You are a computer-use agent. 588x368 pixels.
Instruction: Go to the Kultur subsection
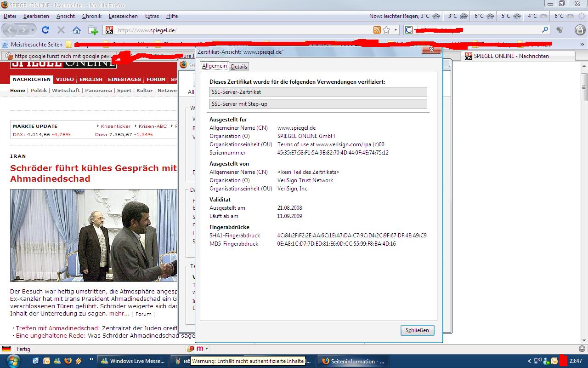[144, 91]
